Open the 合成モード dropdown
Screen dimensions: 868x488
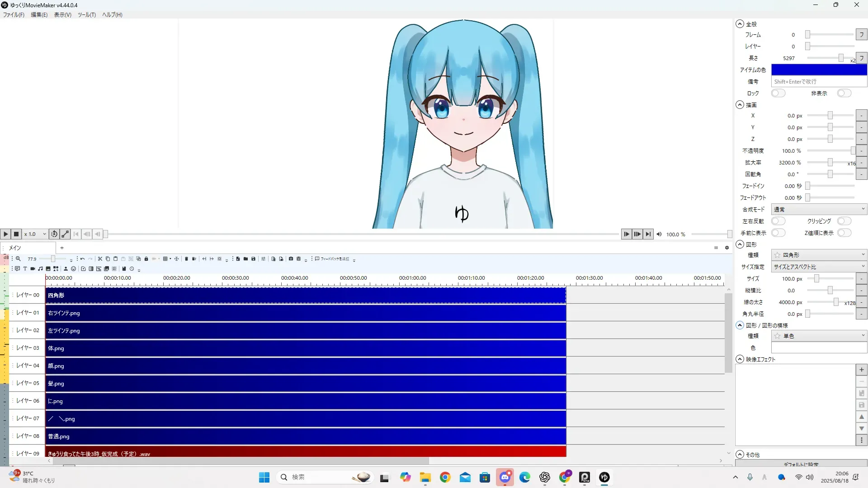[819, 210]
